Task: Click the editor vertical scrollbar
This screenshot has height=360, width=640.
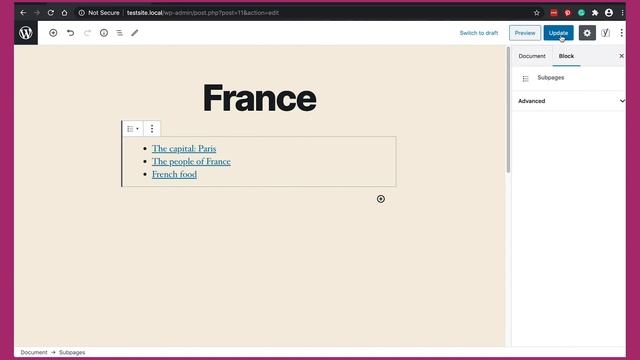Action: (508, 110)
